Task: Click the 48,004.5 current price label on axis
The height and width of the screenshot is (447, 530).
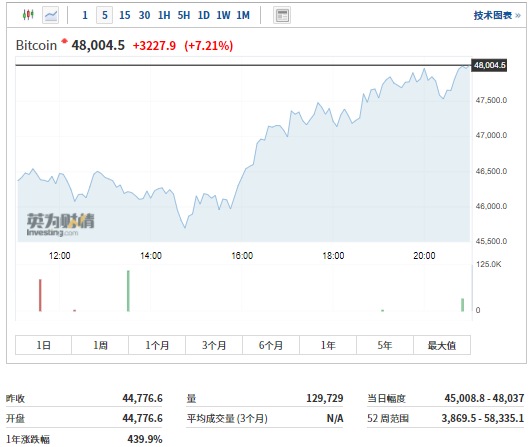Action: (x=489, y=65)
